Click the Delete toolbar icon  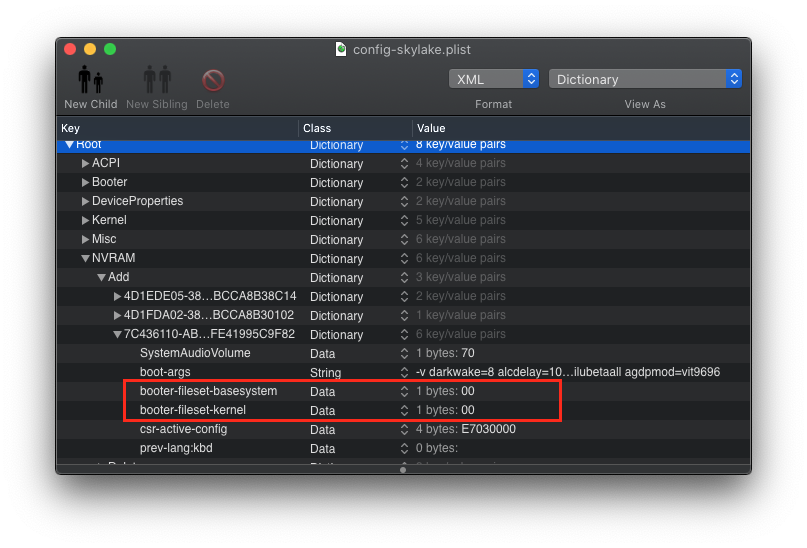click(213, 80)
